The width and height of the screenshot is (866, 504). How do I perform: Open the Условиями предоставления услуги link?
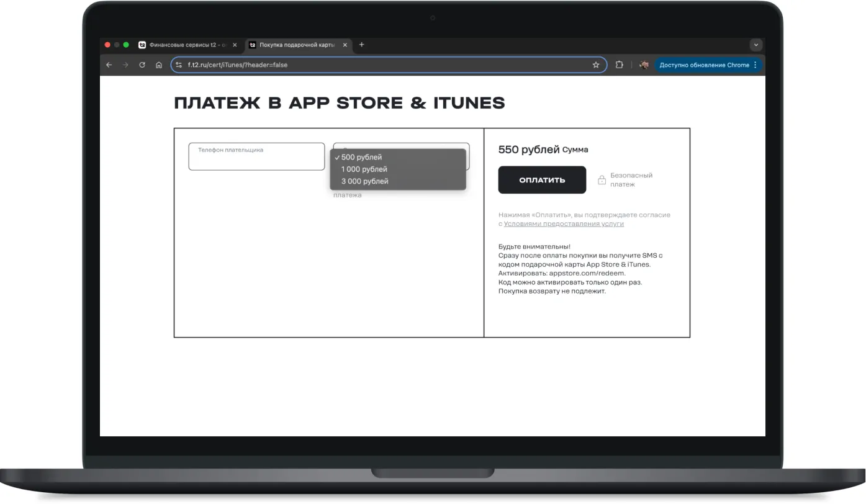(564, 224)
